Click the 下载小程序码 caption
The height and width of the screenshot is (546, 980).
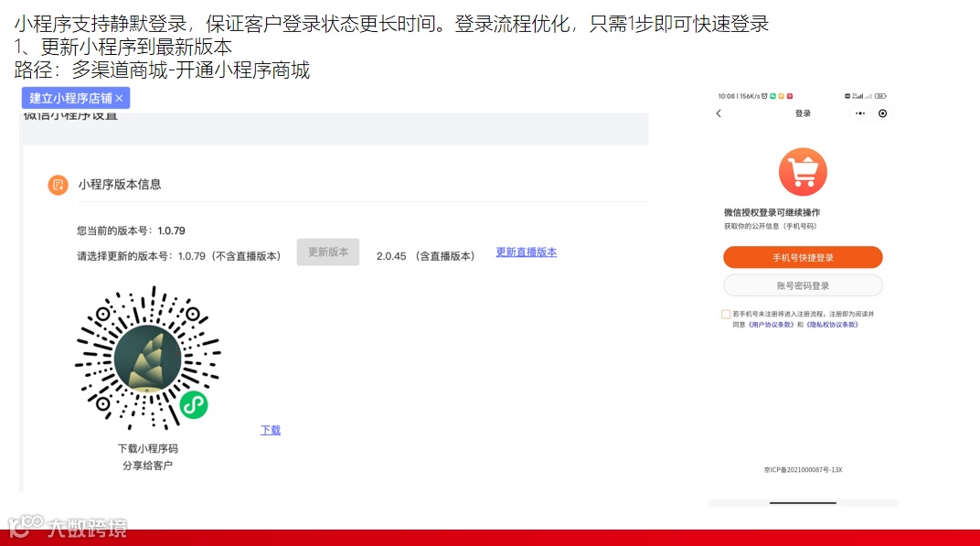click(148, 448)
